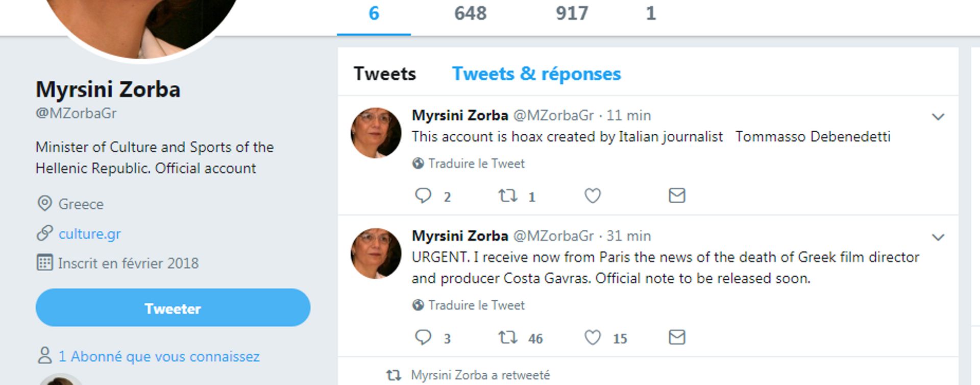Reply to the hoax account tweet
980x385 pixels.
coord(423,196)
